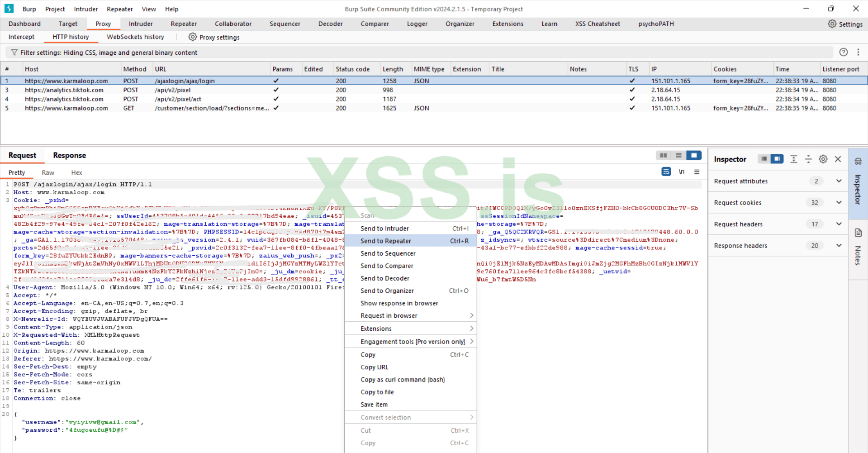Click the Inspector collapse all sections icon
The height and width of the screenshot is (453, 868).
(x=808, y=159)
